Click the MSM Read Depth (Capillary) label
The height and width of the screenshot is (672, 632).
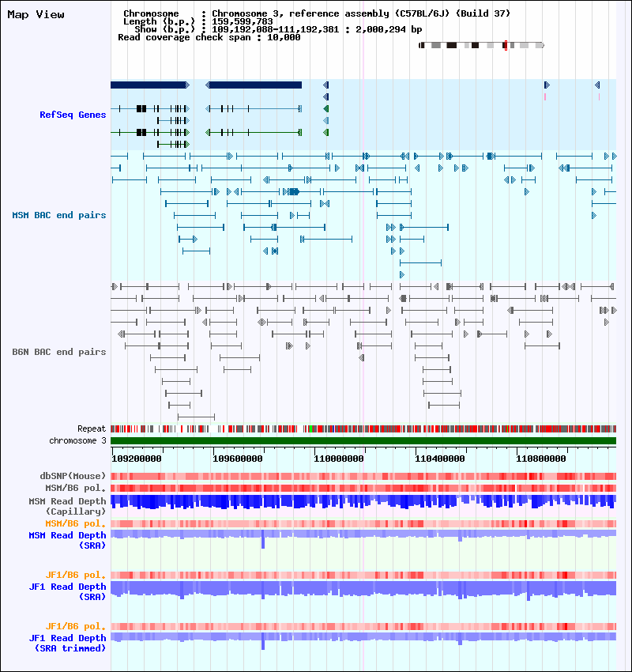pos(67,506)
